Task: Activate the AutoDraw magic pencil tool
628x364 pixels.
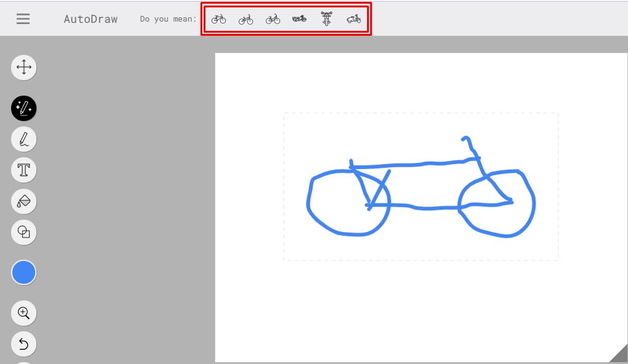Action: point(23,108)
